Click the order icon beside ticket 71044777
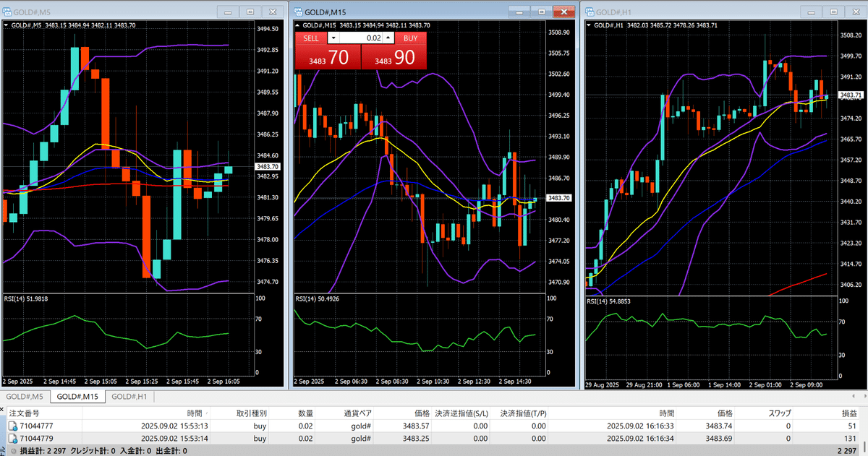868x456 pixels. pos(12,426)
